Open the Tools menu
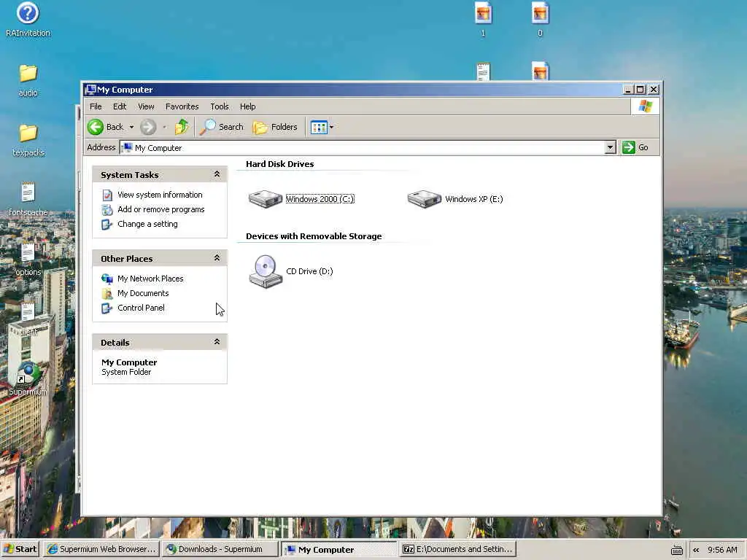The image size is (747, 560). [220, 106]
